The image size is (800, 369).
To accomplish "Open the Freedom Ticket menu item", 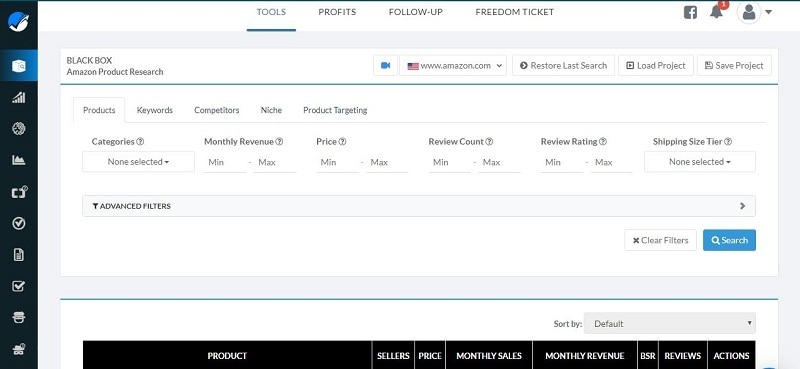I will point(514,12).
